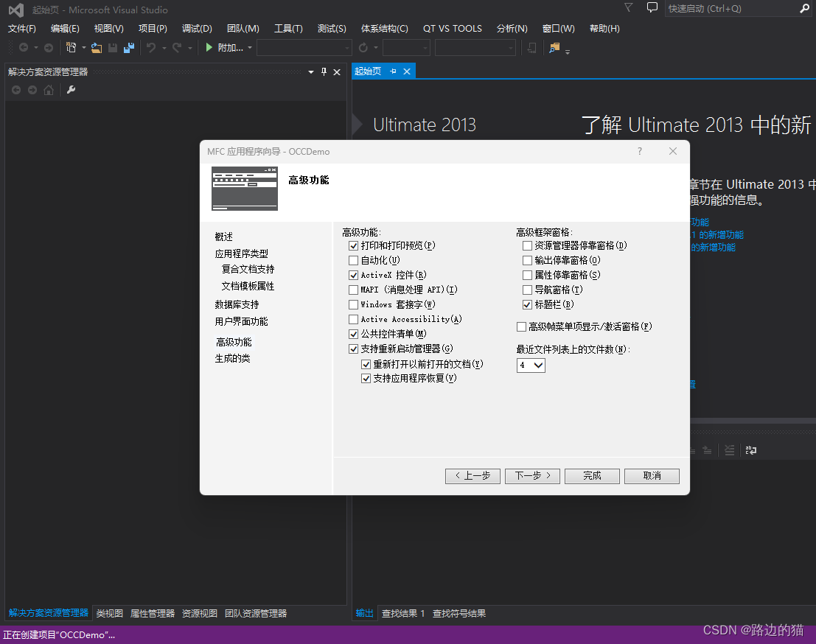Click the Save icon in toolbar

[x=112, y=48]
